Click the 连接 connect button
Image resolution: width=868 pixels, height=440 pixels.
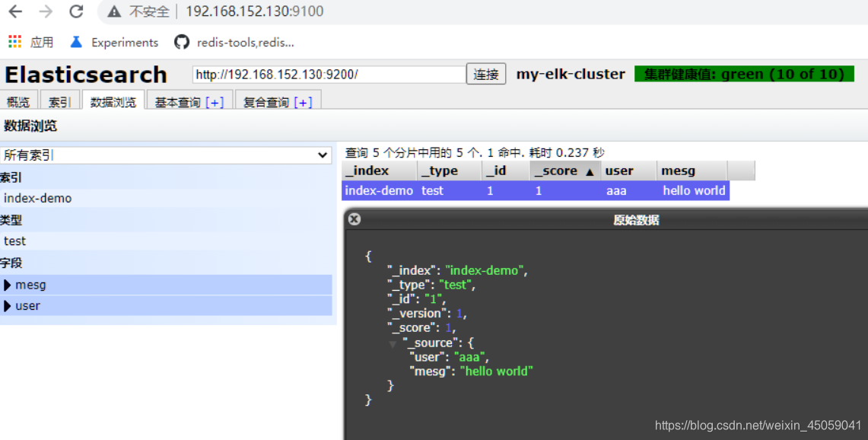tap(486, 75)
